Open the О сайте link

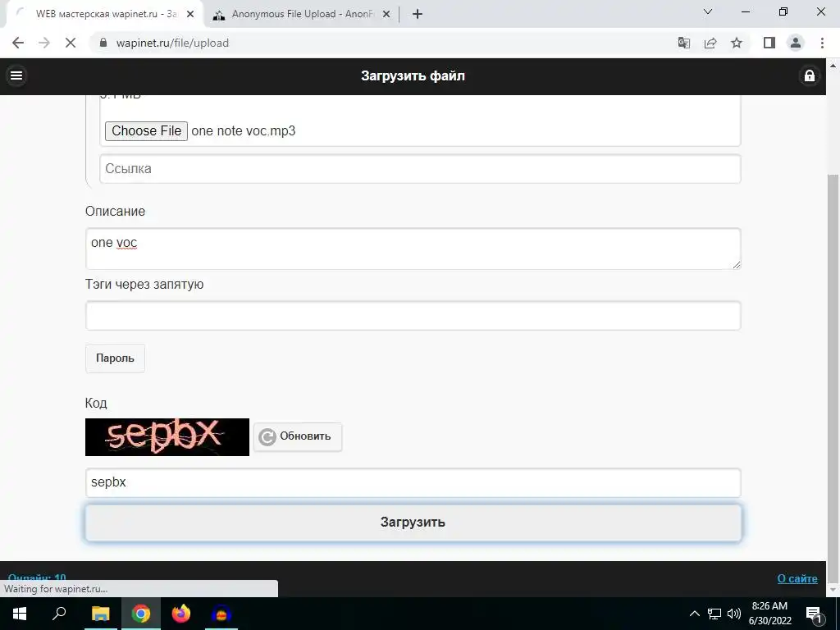click(797, 578)
